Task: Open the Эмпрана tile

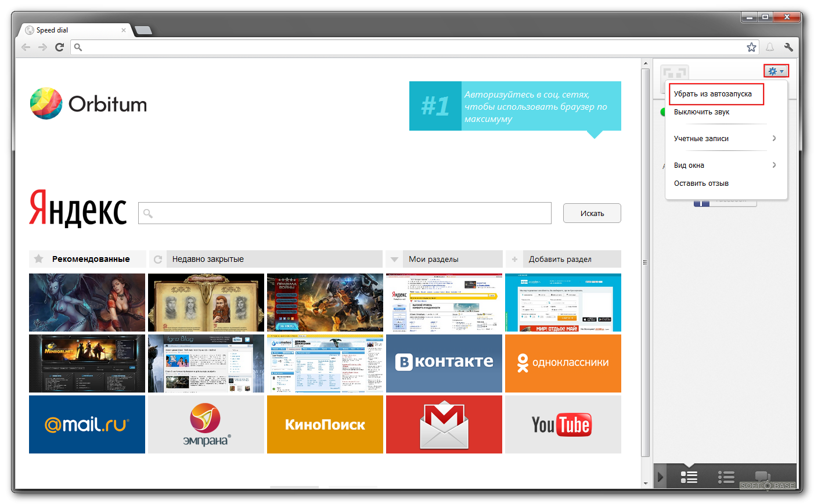Action: [x=206, y=424]
